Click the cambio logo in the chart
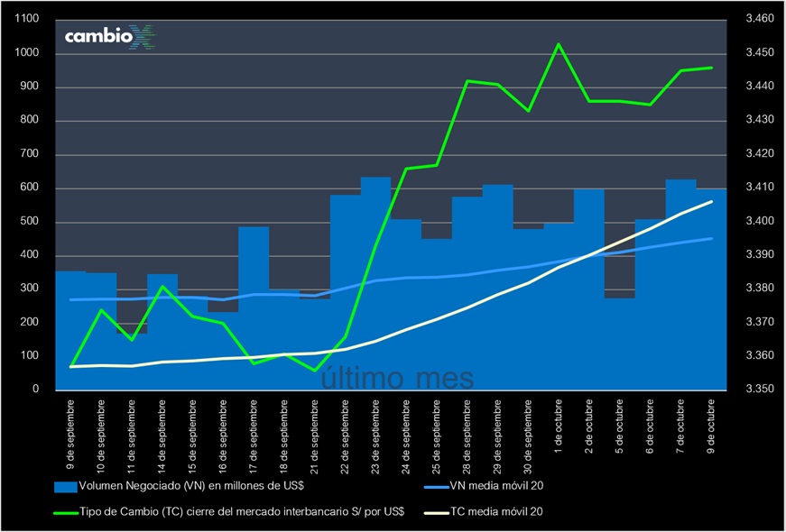This screenshot has width=786, height=532. click(110, 37)
